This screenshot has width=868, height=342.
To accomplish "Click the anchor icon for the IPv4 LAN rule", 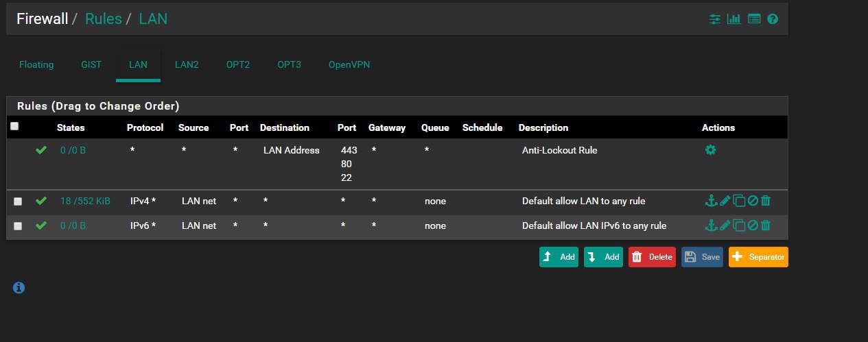I will pyautogui.click(x=711, y=201).
